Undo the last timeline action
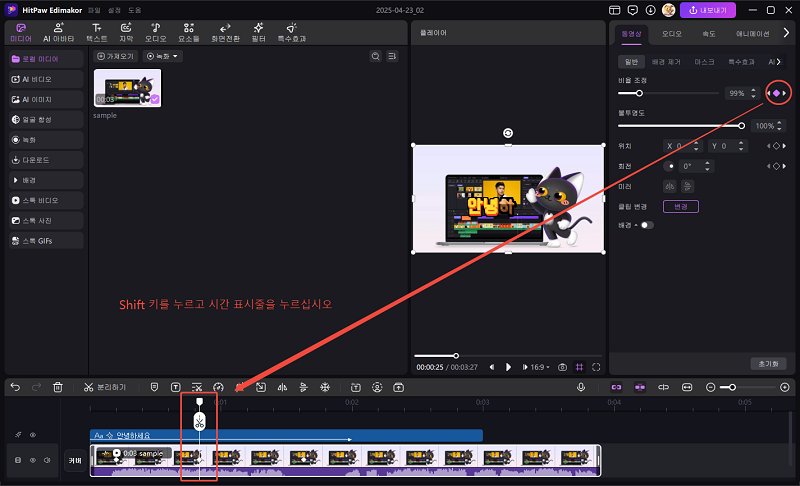This screenshot has height=486, width=800. [15, 387]
